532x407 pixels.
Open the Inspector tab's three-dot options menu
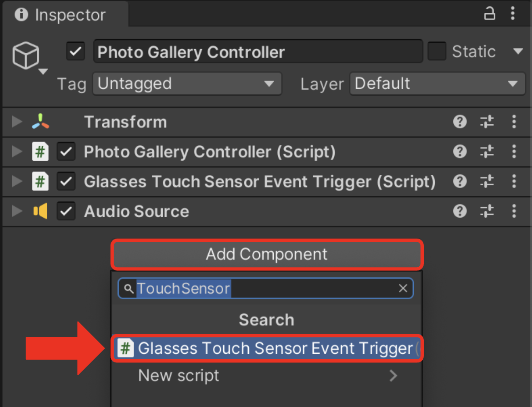[512, 14]
